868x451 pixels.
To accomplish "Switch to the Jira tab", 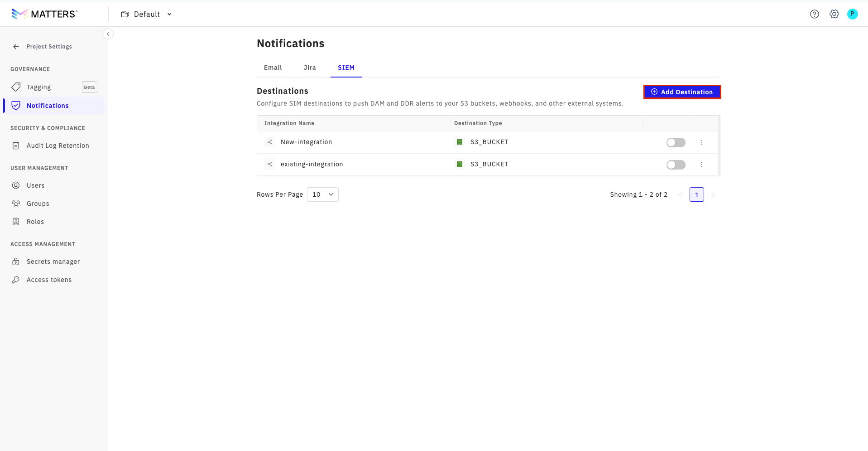I will [310, 68].
